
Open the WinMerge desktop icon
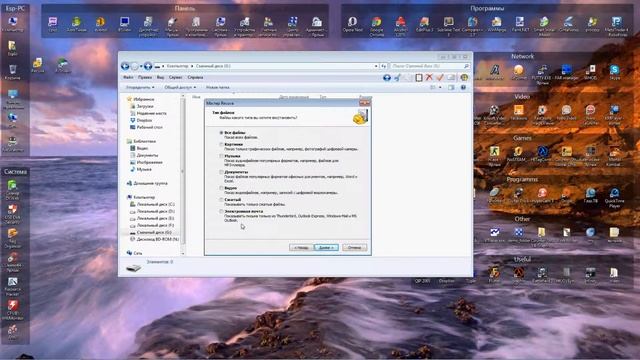coord(496,24)
